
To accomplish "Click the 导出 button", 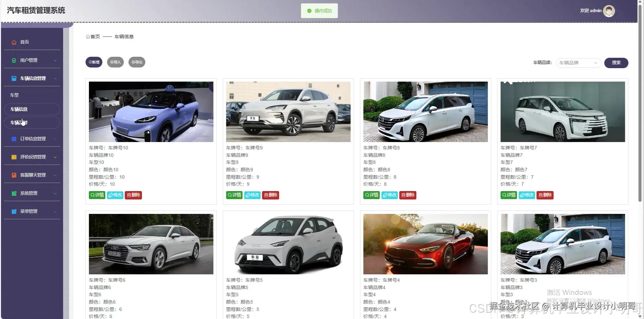I will (x=137, y=62).
